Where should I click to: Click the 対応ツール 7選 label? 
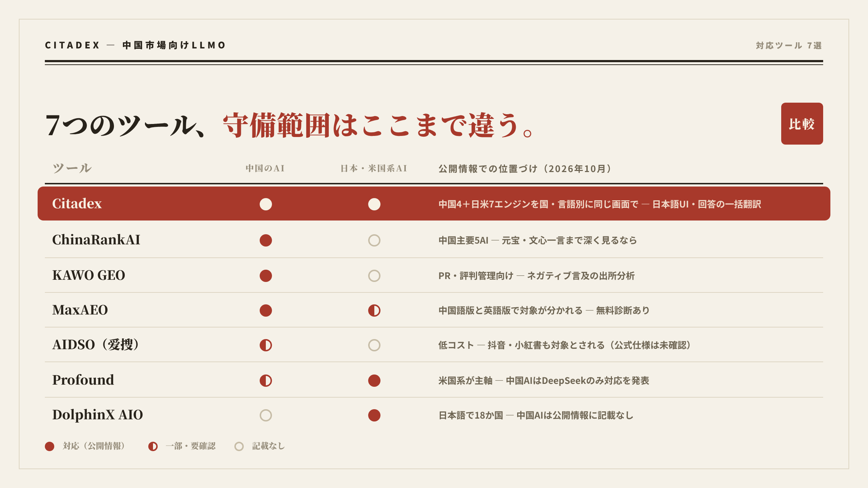[x=789, y=46]
